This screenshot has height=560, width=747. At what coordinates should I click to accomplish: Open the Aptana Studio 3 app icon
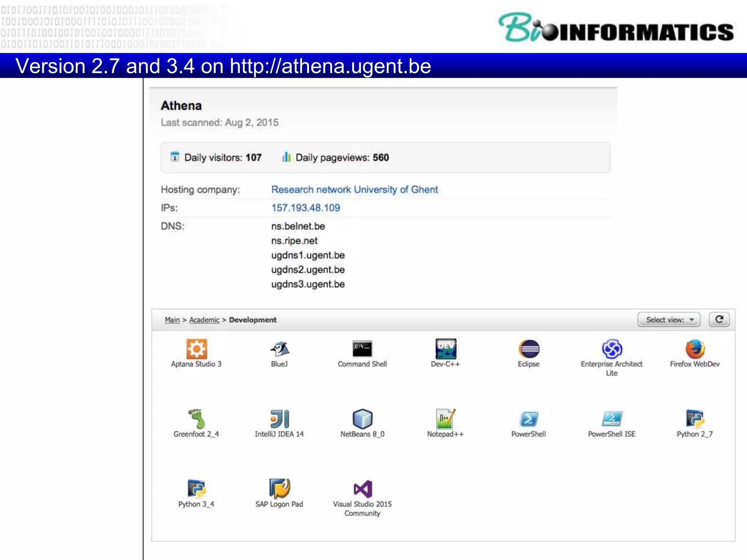tap(196, 349)
